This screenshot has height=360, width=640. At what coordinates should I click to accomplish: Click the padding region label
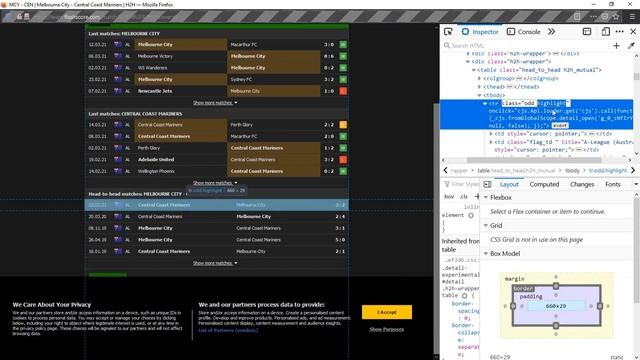(x=531, y=297)
